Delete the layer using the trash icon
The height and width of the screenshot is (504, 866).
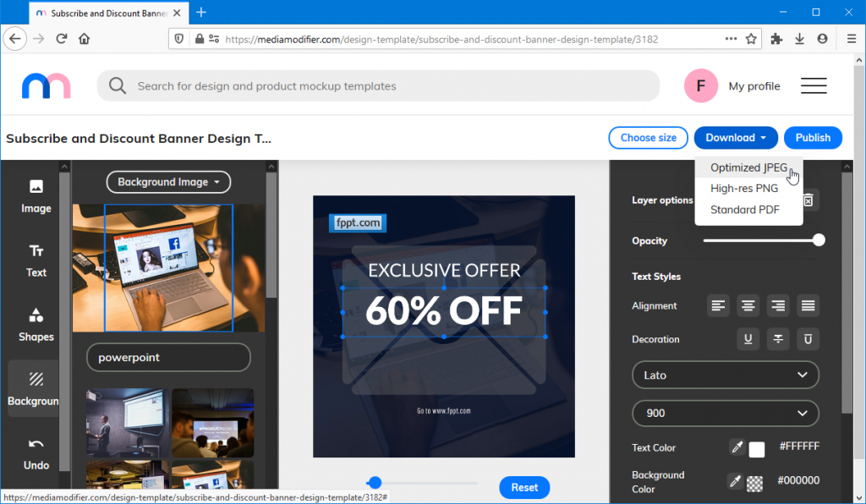(808, 200)
